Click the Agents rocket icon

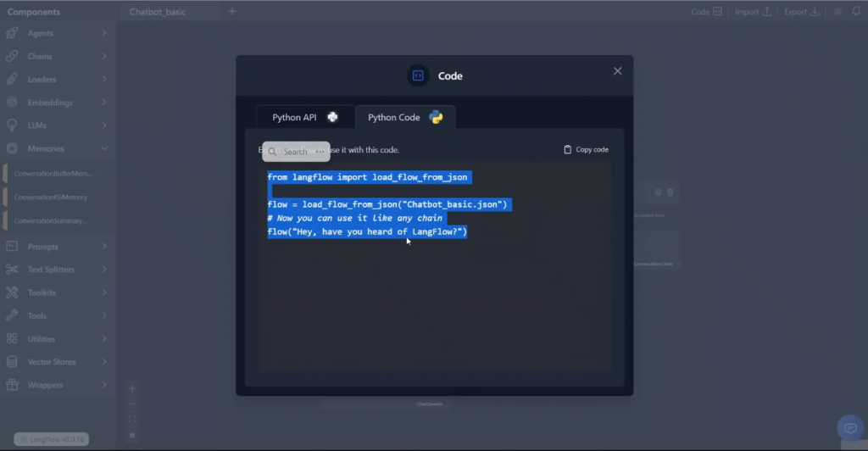tap(12, 33)
